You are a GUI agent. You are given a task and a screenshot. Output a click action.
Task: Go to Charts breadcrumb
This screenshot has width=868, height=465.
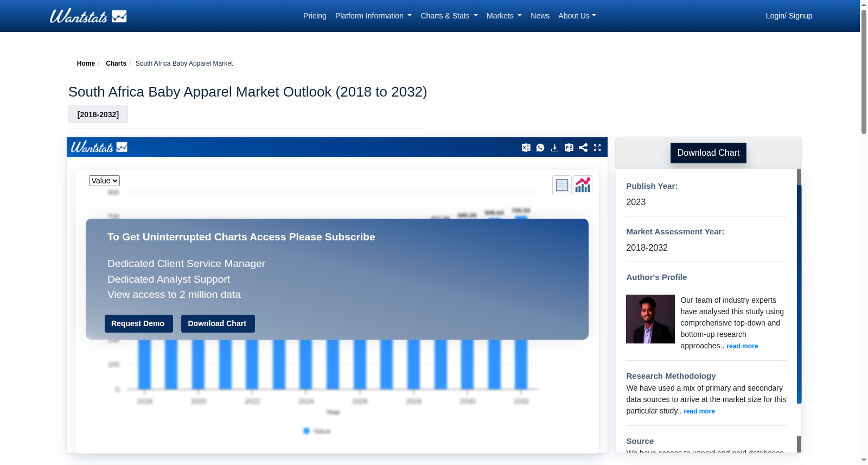[116, 63]
